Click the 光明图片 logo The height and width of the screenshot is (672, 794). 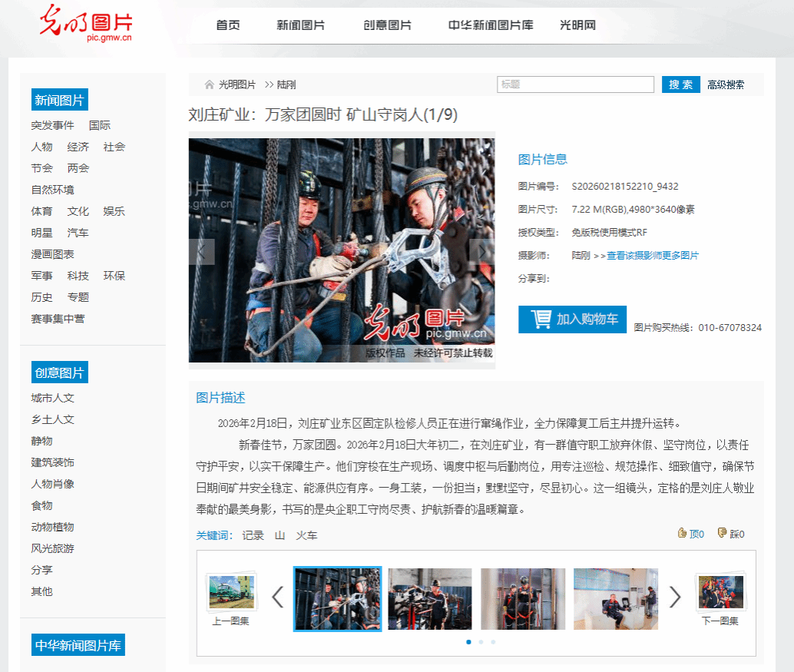pos(86,23)
